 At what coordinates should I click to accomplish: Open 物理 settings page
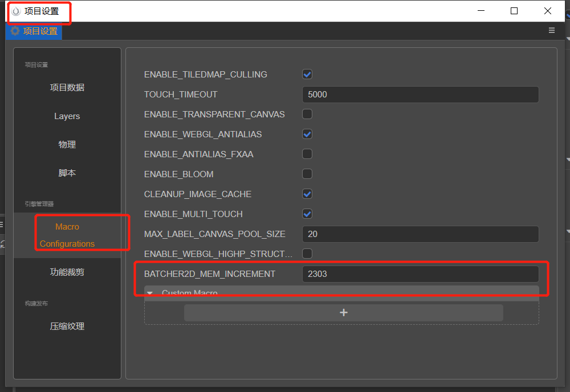point(67,145)
